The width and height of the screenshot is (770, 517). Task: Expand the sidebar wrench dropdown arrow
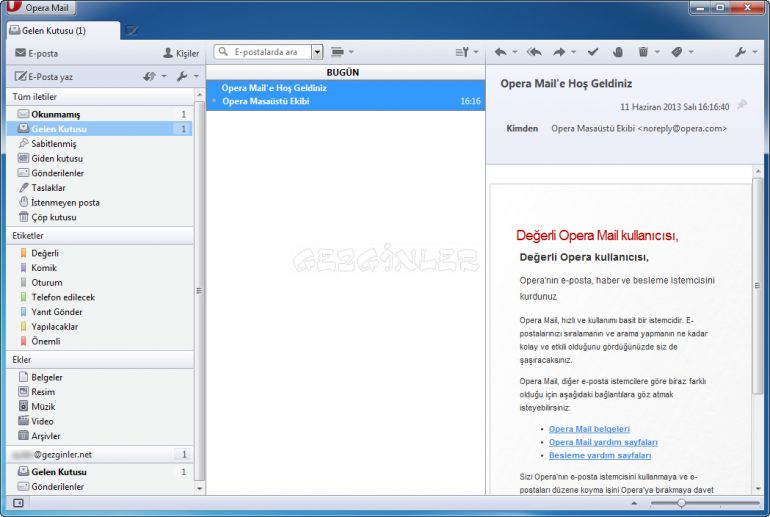tap(196, 76)
